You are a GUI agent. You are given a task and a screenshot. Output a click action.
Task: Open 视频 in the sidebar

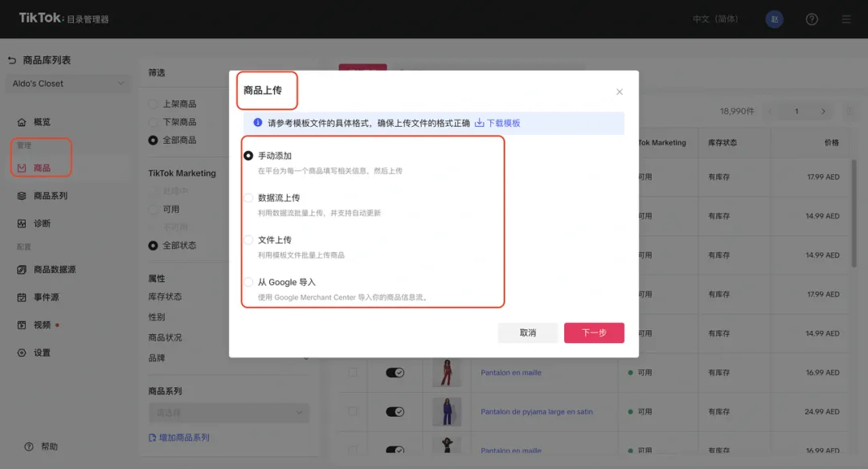pos(42,324)
